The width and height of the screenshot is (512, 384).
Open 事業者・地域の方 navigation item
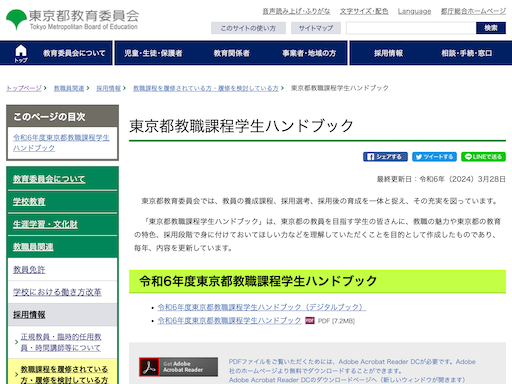click(309, 53)
